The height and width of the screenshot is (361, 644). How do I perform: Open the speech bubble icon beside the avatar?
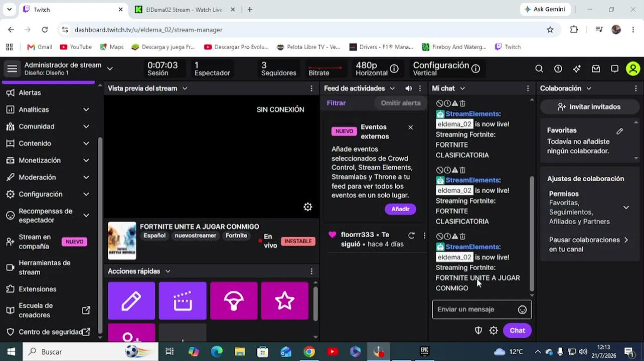point(614,69)
